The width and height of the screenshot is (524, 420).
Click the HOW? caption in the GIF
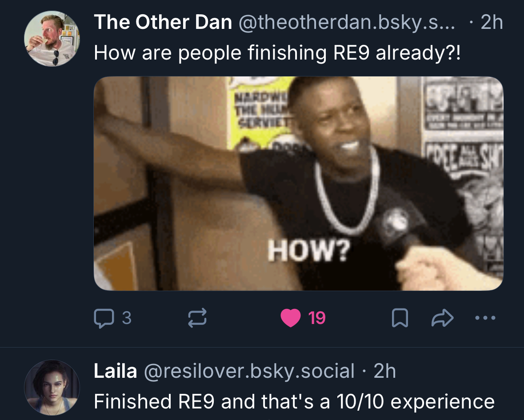point(309,251)
